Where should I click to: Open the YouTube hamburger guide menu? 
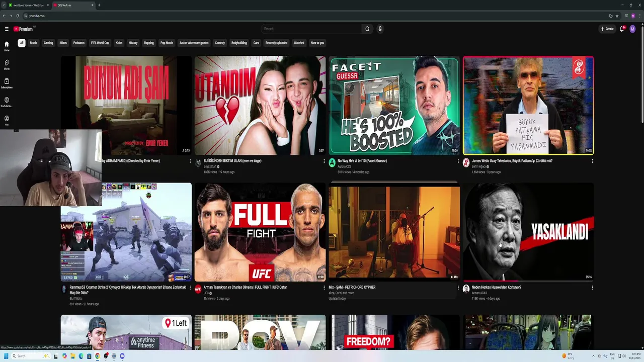[7, 29]
